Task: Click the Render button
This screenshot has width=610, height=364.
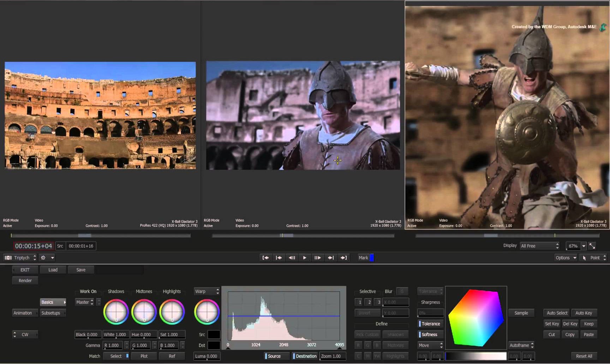Action: tap(25, 281)
